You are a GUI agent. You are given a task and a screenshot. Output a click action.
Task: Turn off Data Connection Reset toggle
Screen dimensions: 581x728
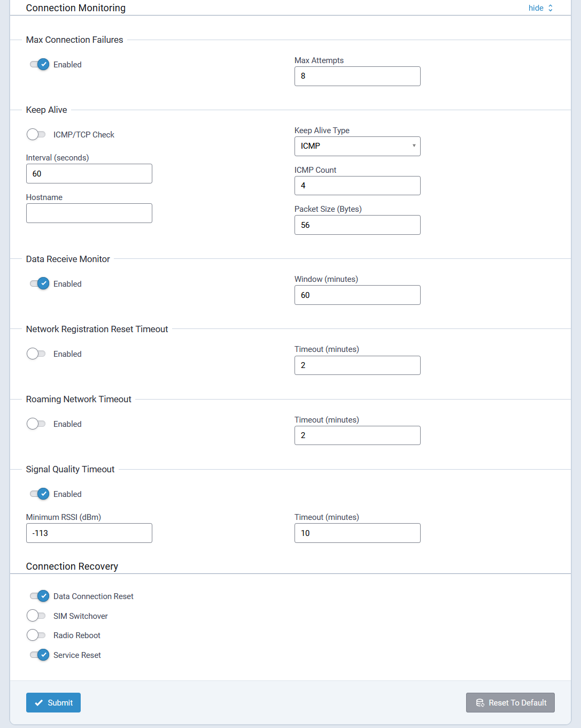(39, 596)
